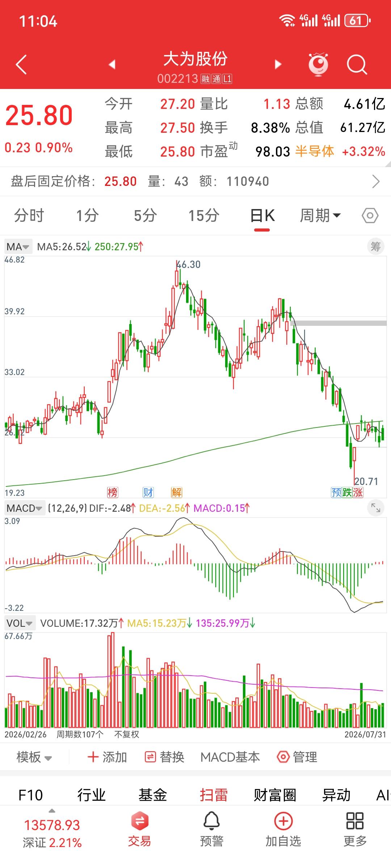
Task: Switch to previous stock arrow
Action: tap(112, 64)
